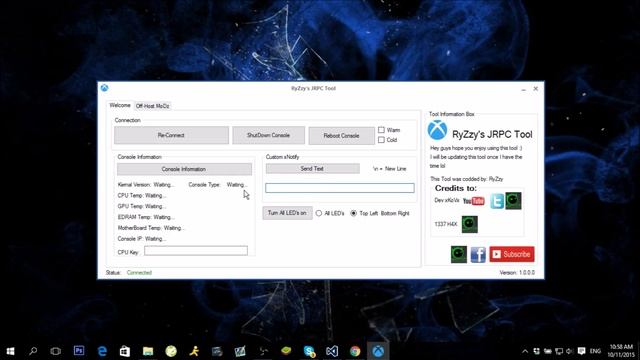Open Skype from the taskbar
The image size is (640, 360).
click(309, 351)
